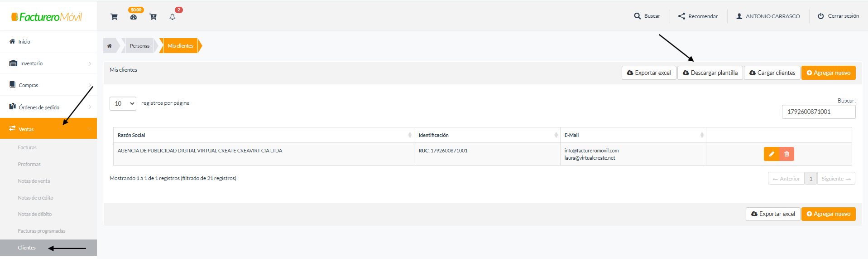Image resolution: width=868 pixels, height=259 pixels.
Task: Select Facturas in the Ventas submenu
Action: coord(27,147)
